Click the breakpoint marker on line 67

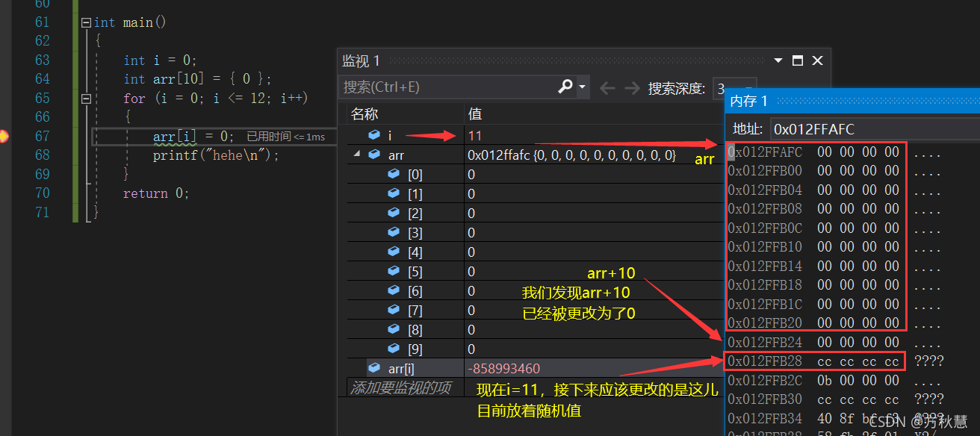[3, 136]
